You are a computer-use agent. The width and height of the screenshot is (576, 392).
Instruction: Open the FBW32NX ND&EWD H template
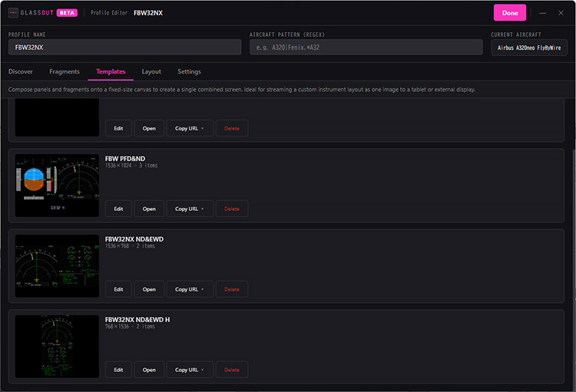pyautogui.click(x=149, y=370)
